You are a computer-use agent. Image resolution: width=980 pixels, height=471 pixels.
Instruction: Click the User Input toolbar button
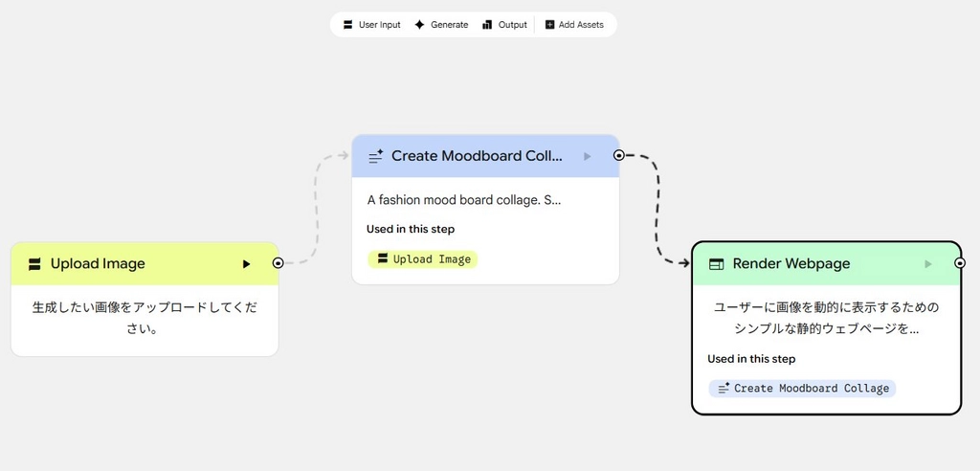pyautogui.click(x=372, y=25)
